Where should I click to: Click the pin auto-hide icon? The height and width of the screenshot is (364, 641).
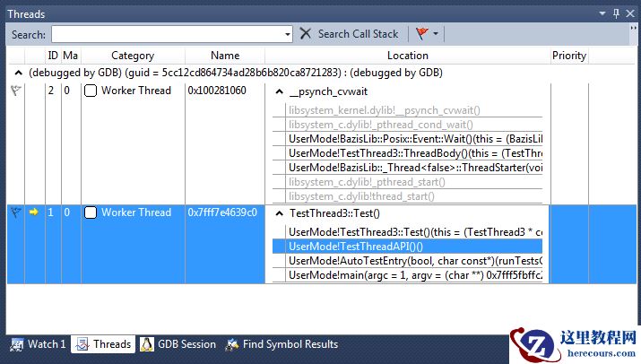(x=616, y=13)
